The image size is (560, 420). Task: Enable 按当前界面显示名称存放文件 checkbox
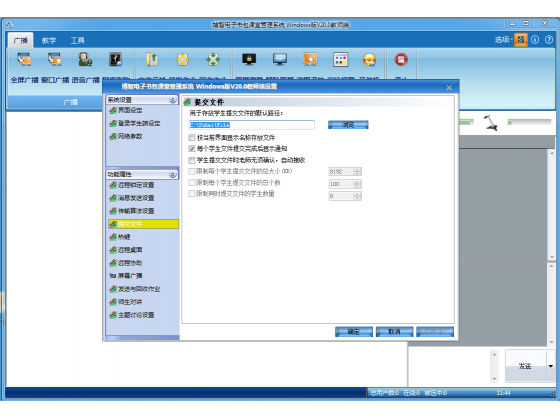192,138
